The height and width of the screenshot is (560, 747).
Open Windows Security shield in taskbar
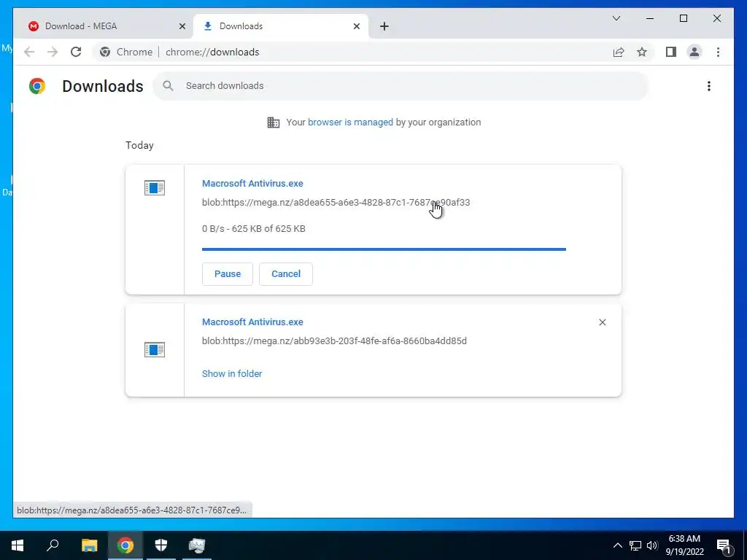pos(161,545)
